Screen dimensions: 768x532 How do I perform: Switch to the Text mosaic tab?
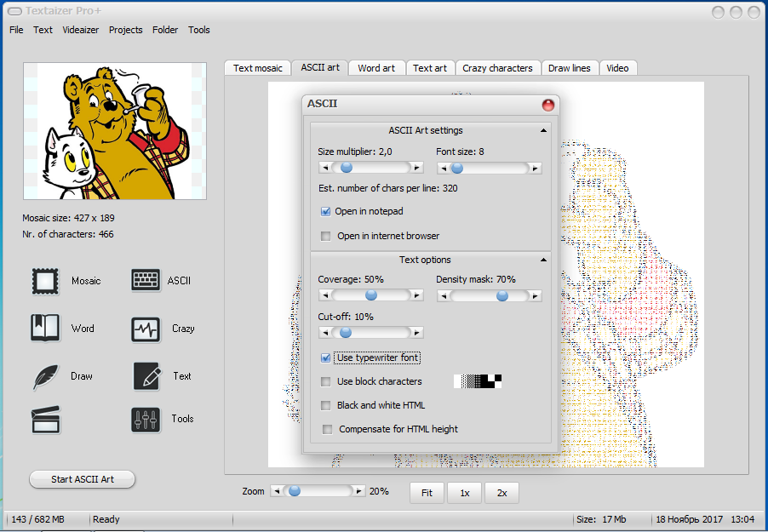(258, 68)
